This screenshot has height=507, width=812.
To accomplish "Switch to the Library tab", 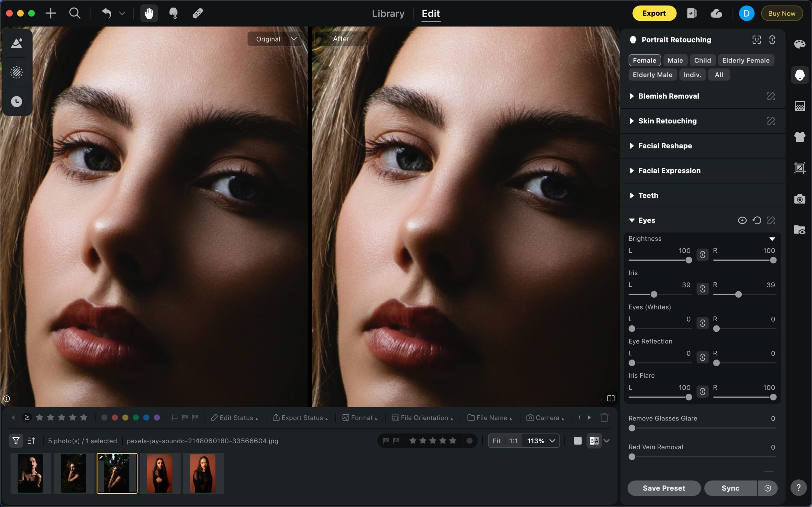I will [x=388, y=13].
